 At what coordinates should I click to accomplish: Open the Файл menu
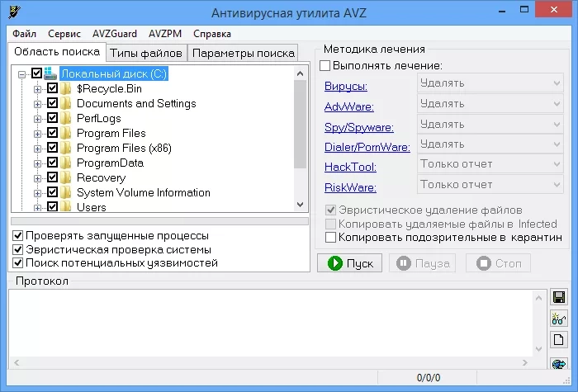point(24,34)
